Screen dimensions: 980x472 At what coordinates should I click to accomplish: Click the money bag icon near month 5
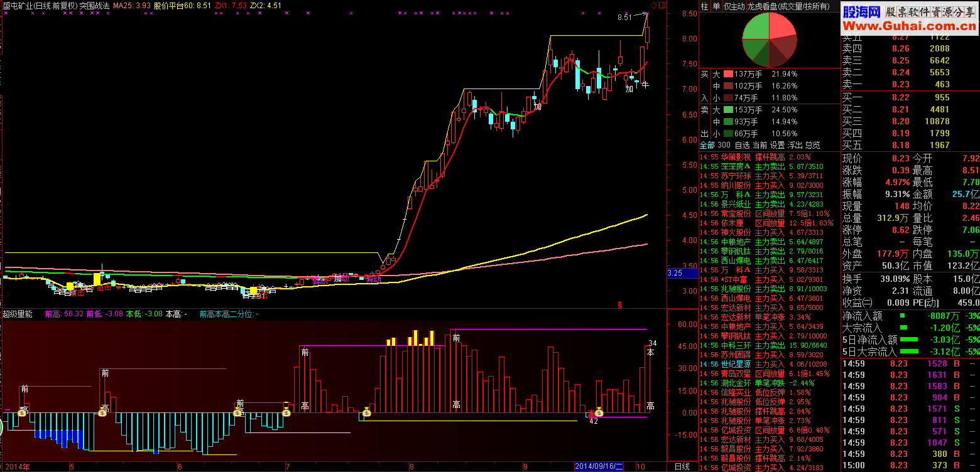[102, 412]
